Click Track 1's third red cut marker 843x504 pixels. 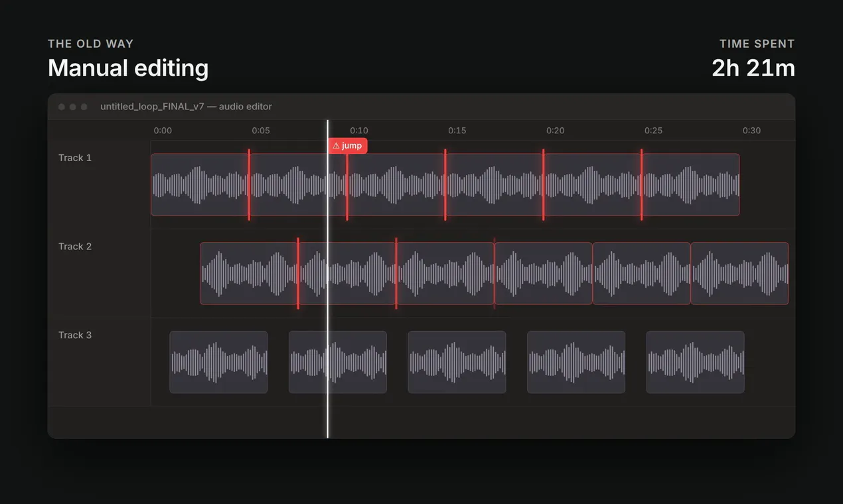click(445, 185)
